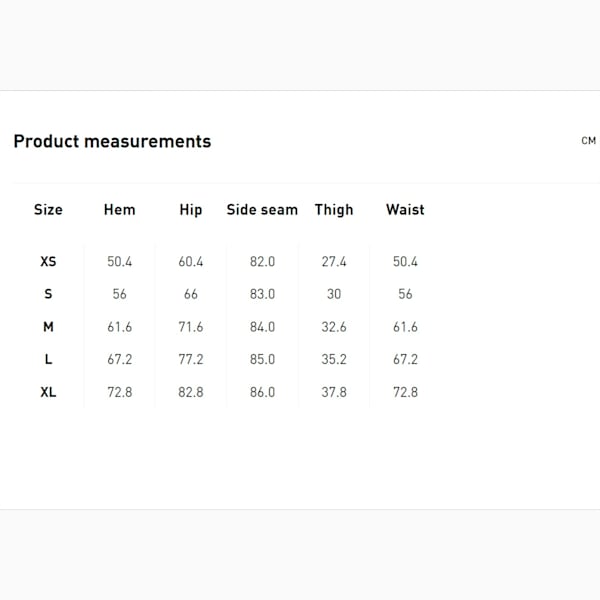Select the Thigh column header
This screenshot has height=600, width=600.
(x=334, y=210)
